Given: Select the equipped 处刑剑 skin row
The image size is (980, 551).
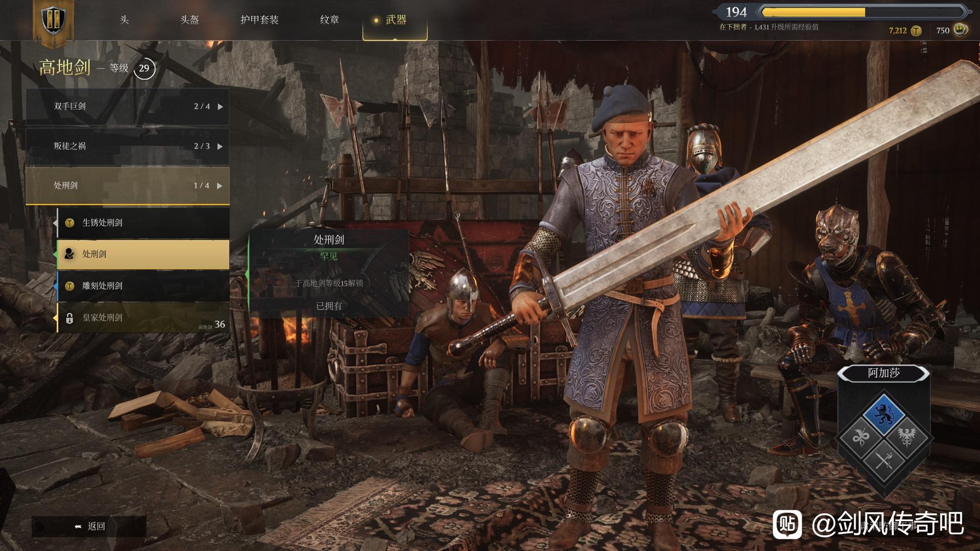Looking at the screenshot, I should tap(143, 254).
